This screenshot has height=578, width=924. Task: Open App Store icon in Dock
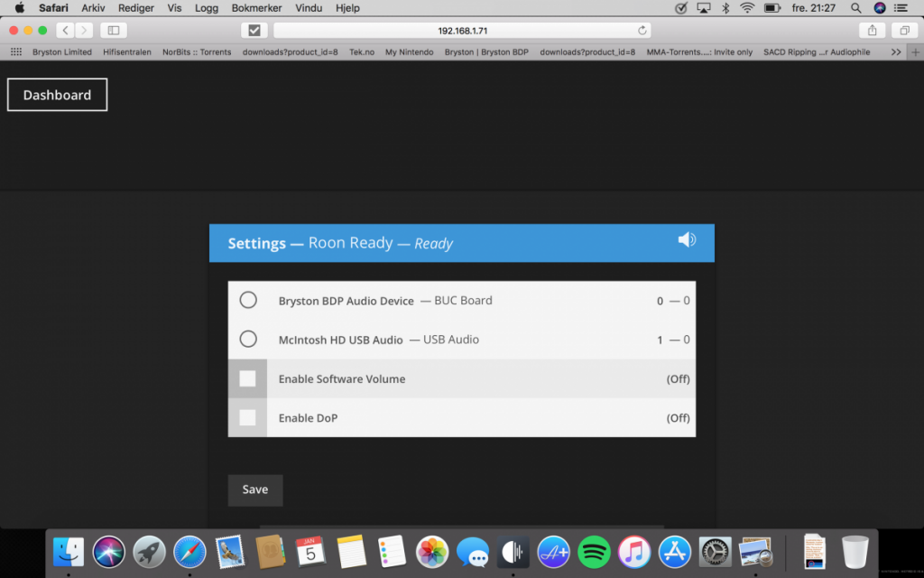point(675,552)
